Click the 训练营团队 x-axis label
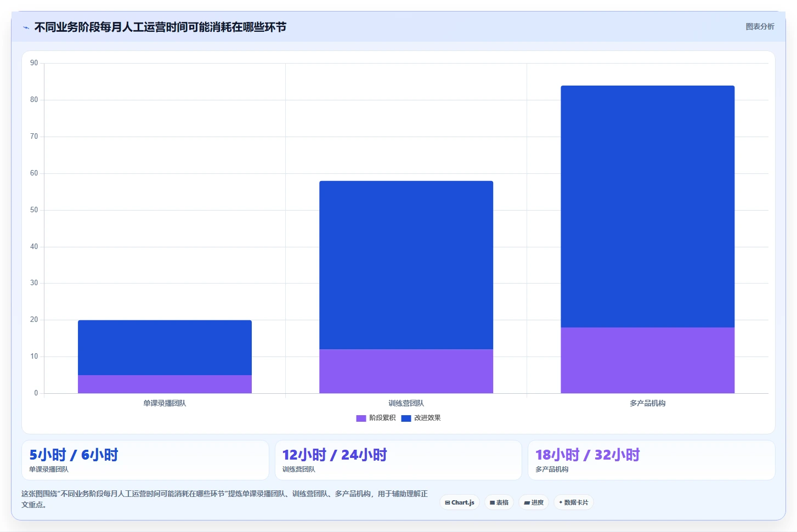Image resolution: width=797 pixels, height=532 pixels. pos(406,403)
